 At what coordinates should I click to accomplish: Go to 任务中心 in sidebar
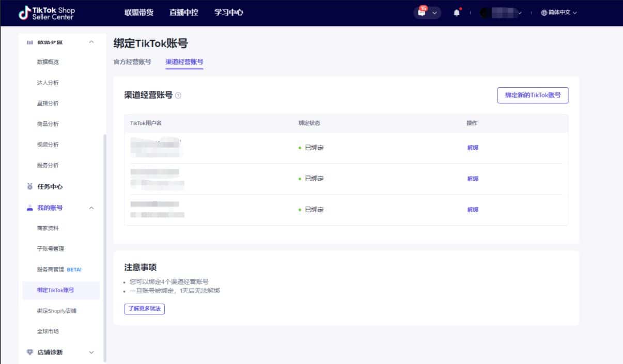50,186
